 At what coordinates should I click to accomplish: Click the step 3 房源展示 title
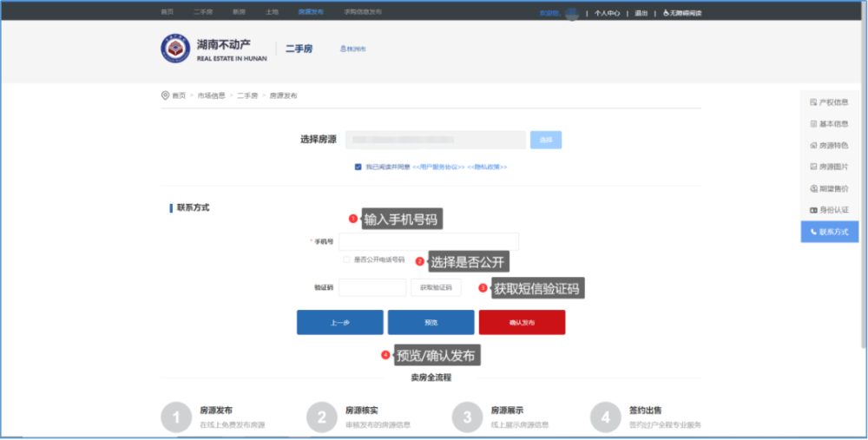507,410
